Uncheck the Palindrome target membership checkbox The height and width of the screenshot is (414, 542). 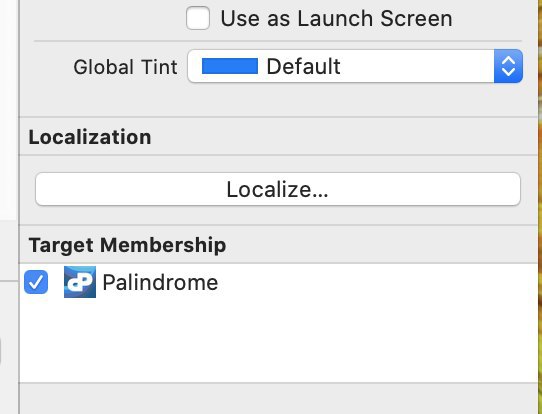point(36,282)
